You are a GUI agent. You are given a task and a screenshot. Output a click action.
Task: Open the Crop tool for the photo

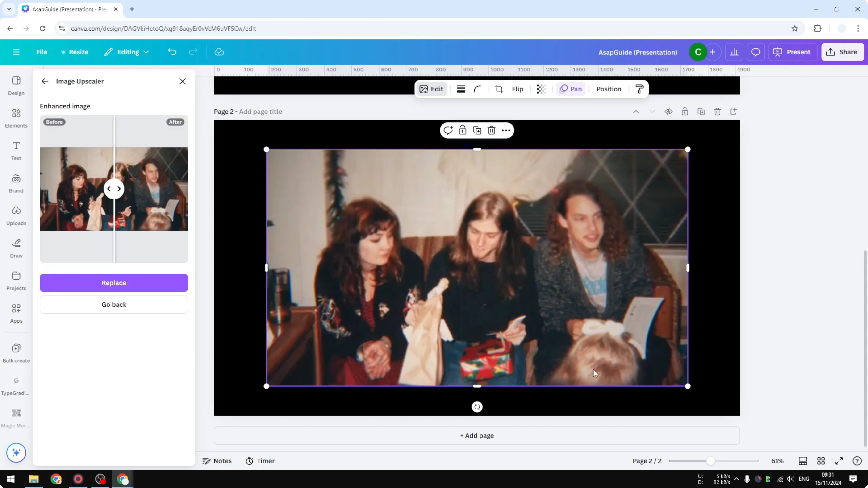[499, 89]
